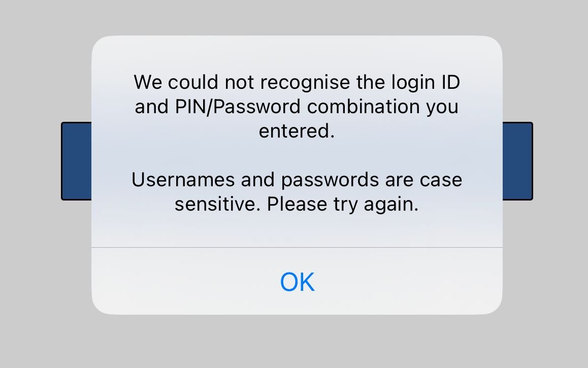Click the divider line above OK
The height and width of the screenshot is (368, 588).
297,248
